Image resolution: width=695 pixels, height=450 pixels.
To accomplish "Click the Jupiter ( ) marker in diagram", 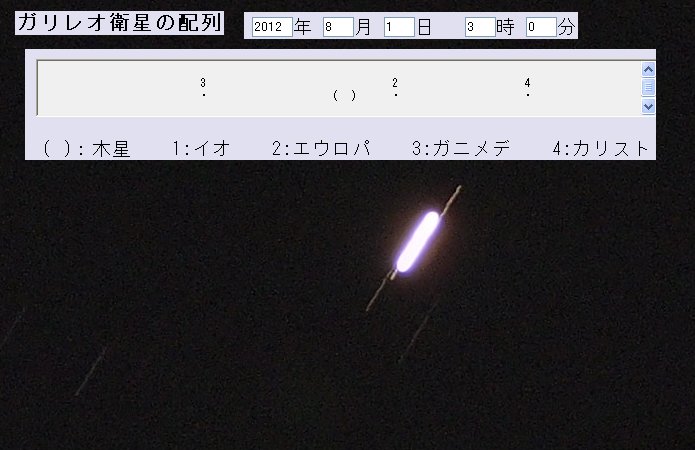I will [x=344, y=95].
